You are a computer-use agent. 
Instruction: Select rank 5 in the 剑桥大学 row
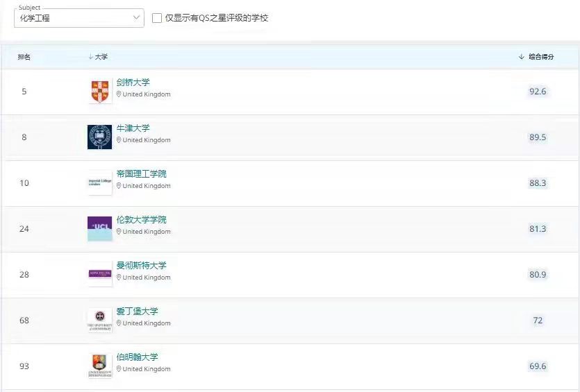tap(24, 92)
